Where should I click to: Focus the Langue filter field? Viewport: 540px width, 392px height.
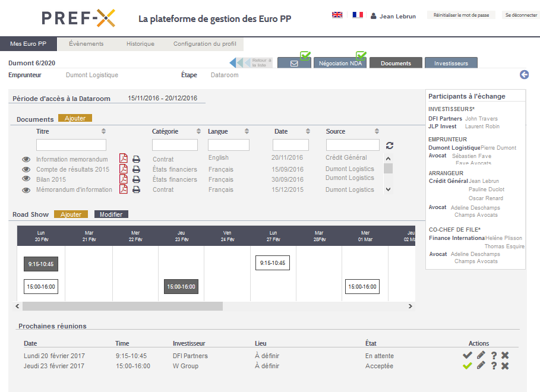point(229,145)
